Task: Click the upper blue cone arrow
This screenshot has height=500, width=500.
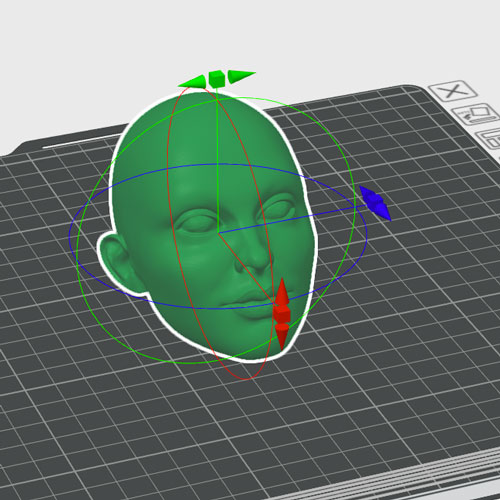Action: (x=367, y=192)
